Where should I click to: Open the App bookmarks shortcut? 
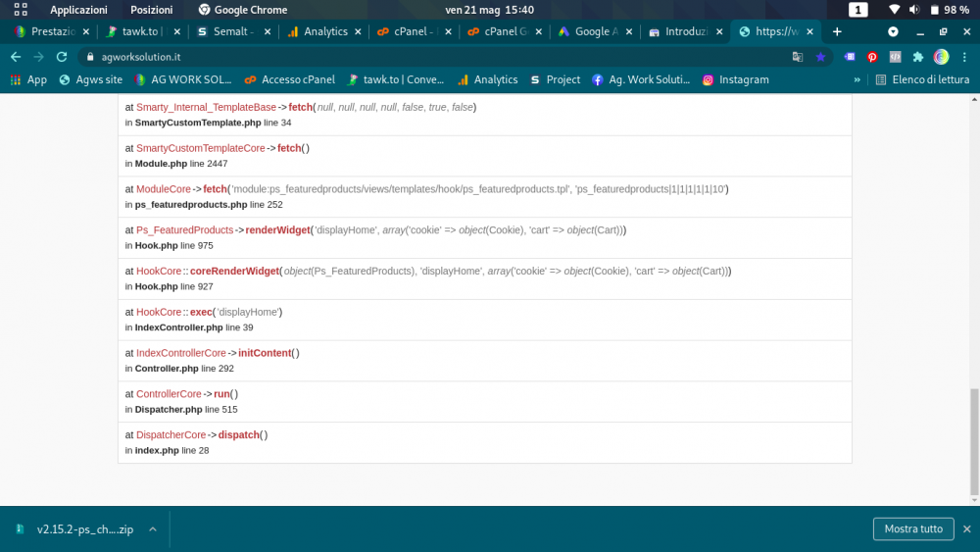(x=28, y=80)
